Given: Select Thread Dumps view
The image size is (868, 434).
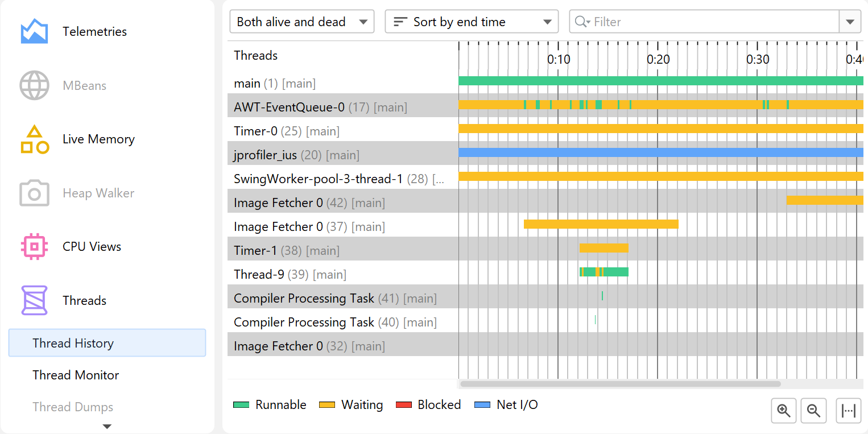Looking at the screenshot, I should [73, 407].
